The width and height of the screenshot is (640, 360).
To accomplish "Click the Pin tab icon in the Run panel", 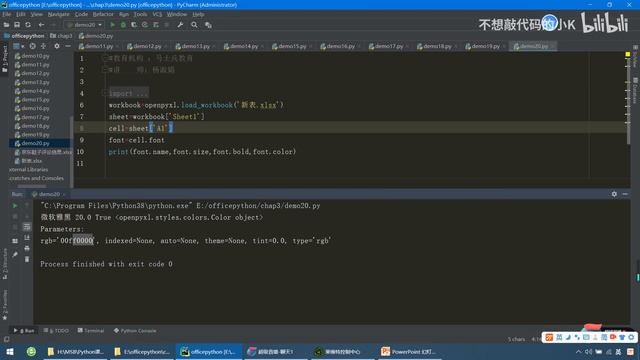I will coord(15,254).
